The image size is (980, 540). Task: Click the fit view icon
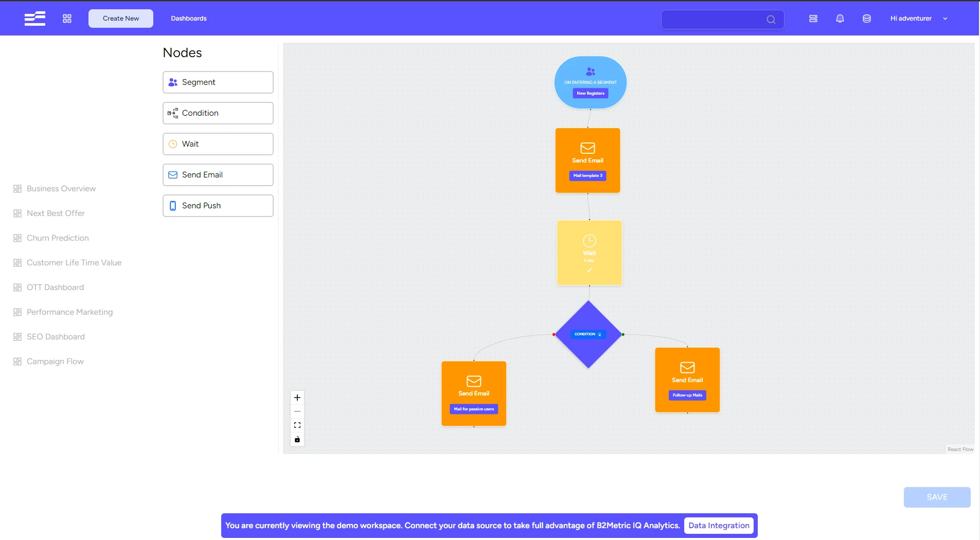pyautogui.click(x=297, y=425)
